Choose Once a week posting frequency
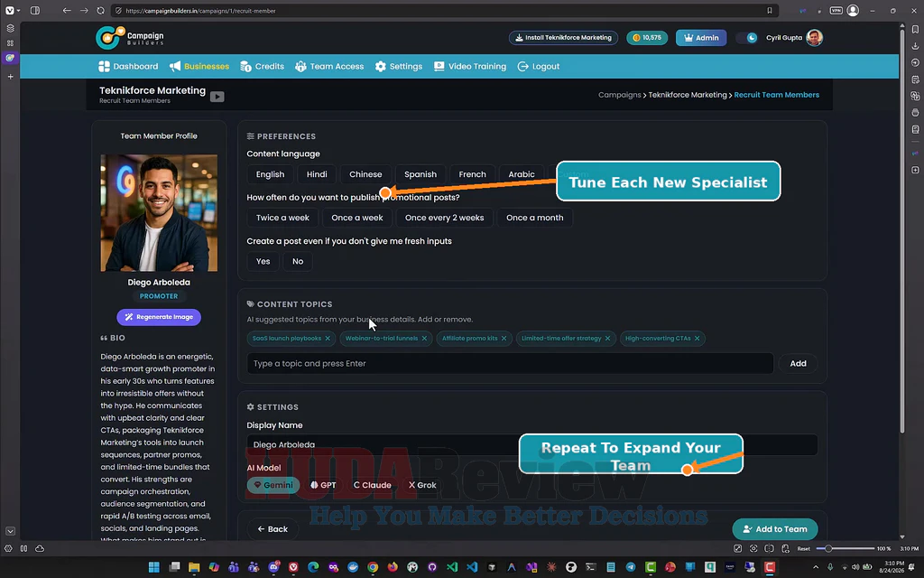This screenshot has height=578, width=924. pyautogui.click(x=357, y=218)
